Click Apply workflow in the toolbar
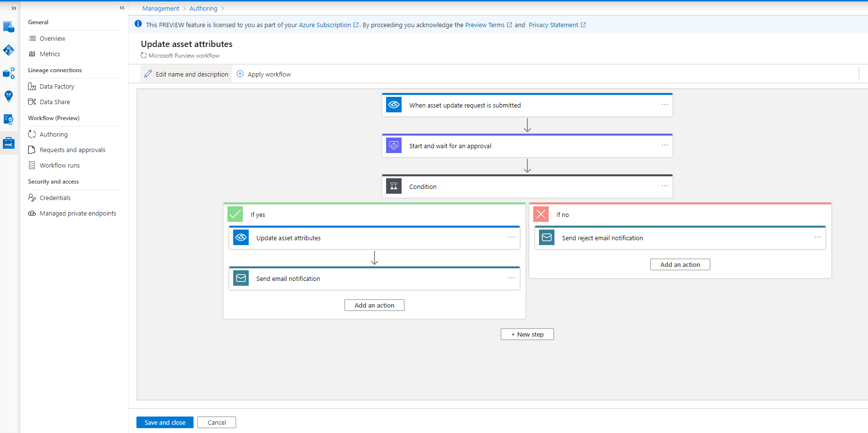The image size is (868, 433). pos(264,74)
